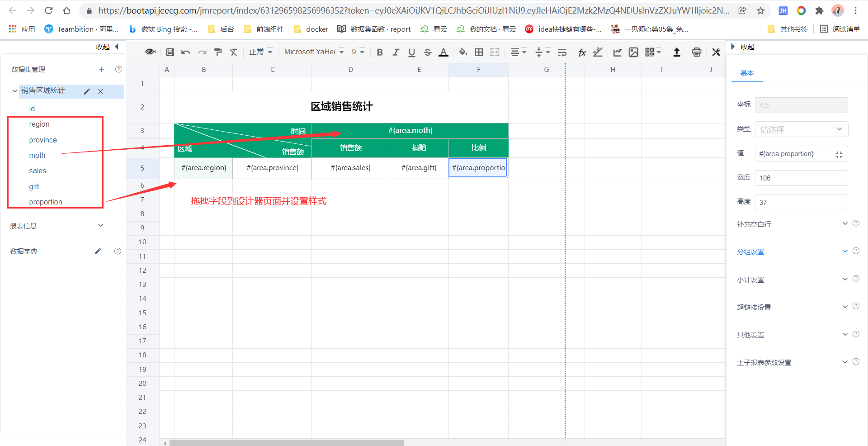868x446 pixels.
Task: Delete the 销售区域统计 dataset
Action: pyautogui.click(x=100, y=91)
